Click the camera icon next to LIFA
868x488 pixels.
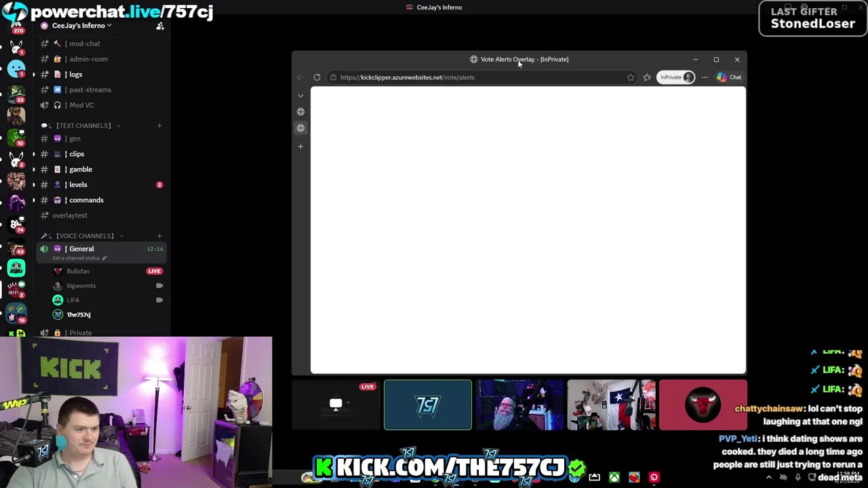[x=159, y=300]
